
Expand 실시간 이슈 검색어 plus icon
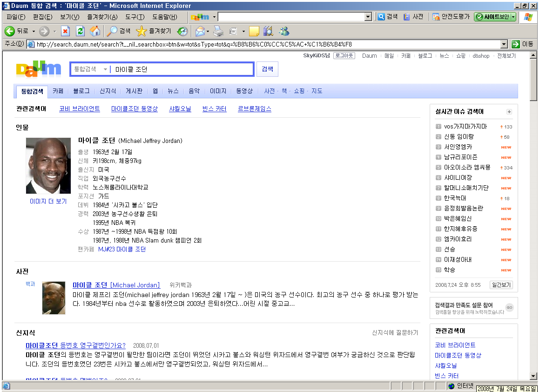pyautogui.click(x=509, y=112)
